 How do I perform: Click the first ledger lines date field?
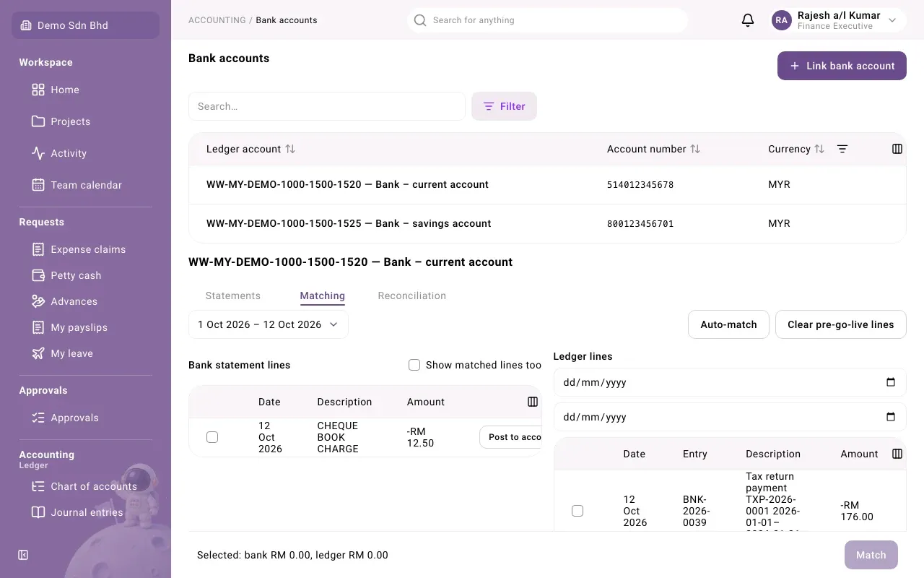coord(730,382)
